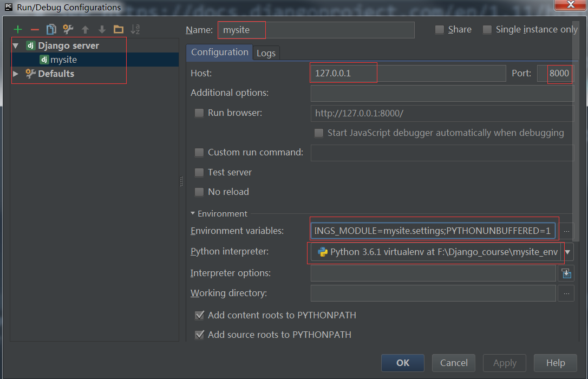Check the No reload option
Image resolution: width=588 pixels, height=379 pixels.
(199, 192)
